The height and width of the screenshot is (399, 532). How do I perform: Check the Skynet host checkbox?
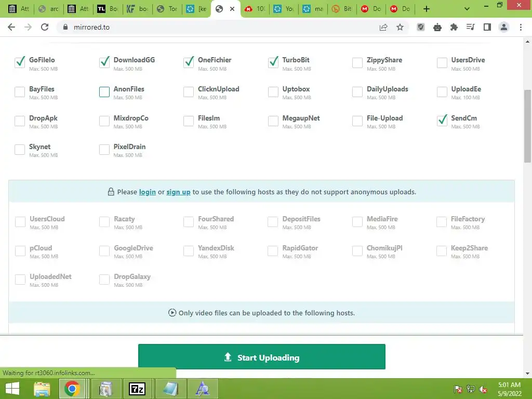point(20,149)
